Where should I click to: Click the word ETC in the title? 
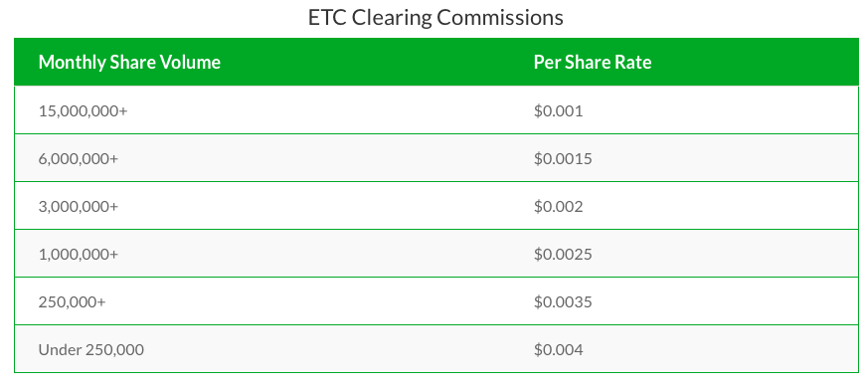(x=327, y=17)
